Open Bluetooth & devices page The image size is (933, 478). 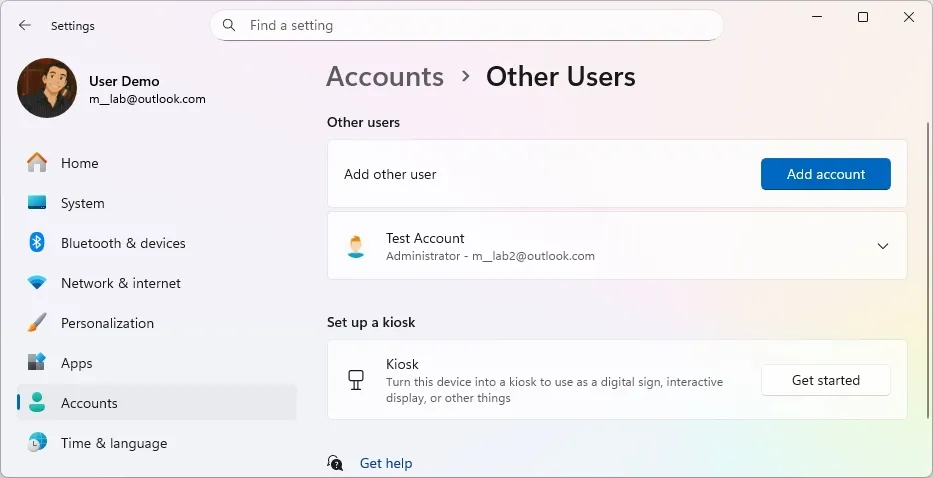click(x=156, y=242)
